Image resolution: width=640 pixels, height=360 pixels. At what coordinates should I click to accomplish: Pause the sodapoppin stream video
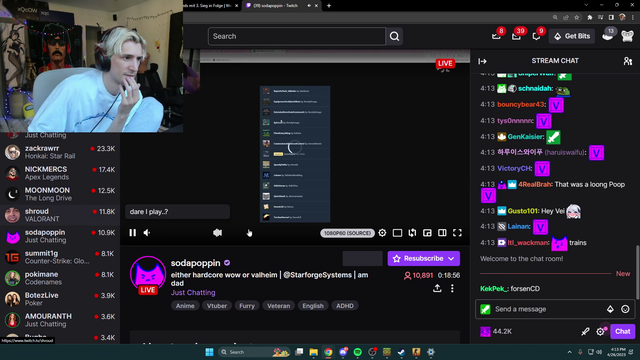coord(133,233)
